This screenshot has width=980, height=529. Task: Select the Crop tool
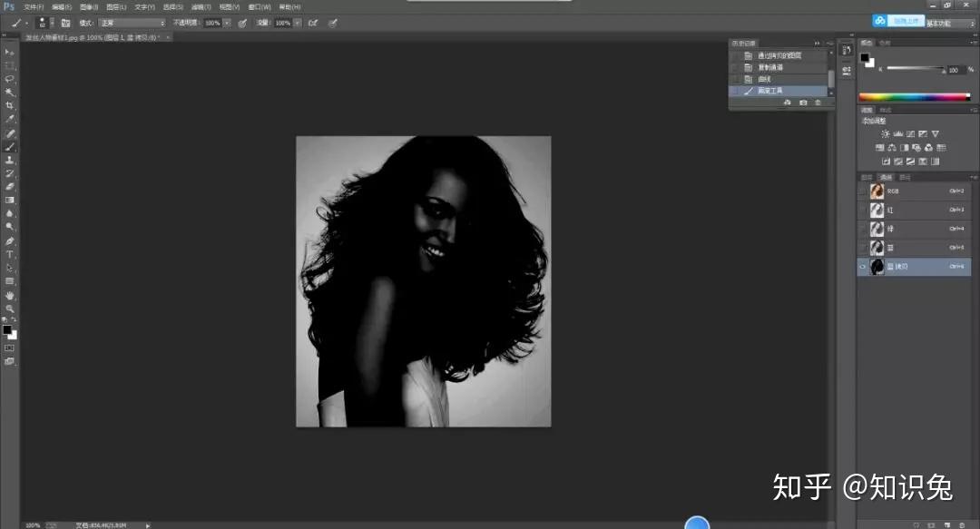coord(10,106)
